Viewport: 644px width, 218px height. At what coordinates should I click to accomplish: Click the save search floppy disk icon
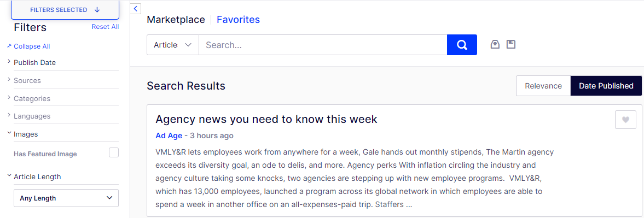(511, 44)
